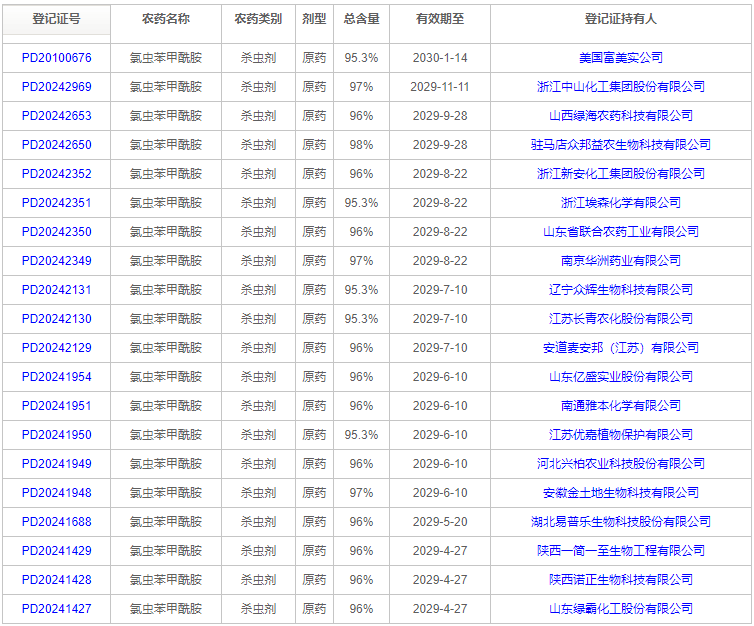This screenshot has height=626, width=754.
Task: Open holder 江苏优嘉植物保护有限公司
Action: [621, 435]
